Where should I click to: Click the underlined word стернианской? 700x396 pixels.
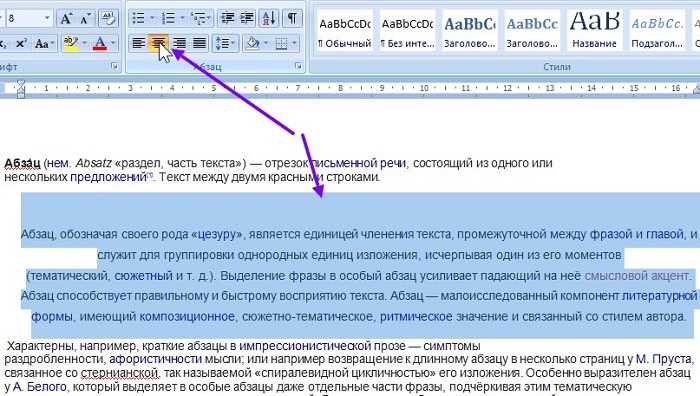tap(119, 373)
